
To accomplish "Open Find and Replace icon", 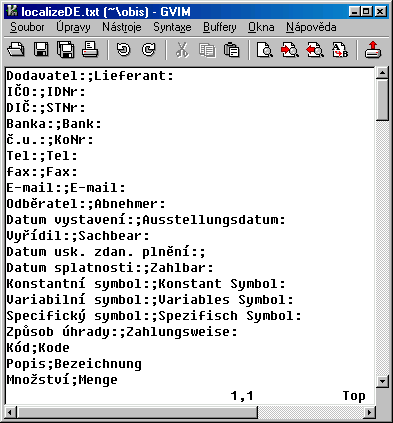I will 340,50.
